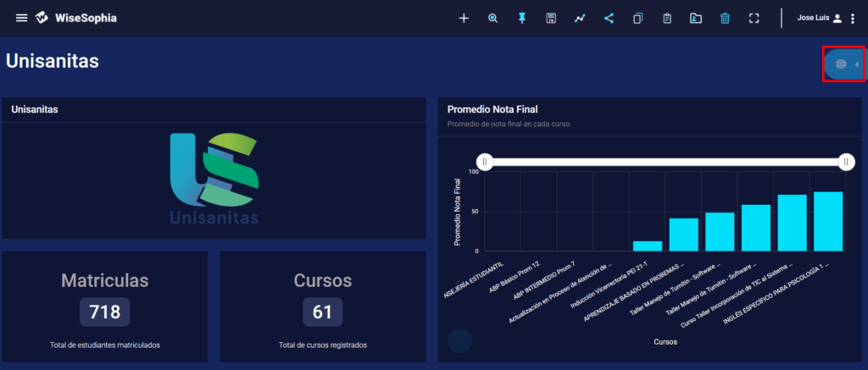This screenshot has width=868, height=370.
Task: Click the y-axis value 100
Action: (473, 171)
